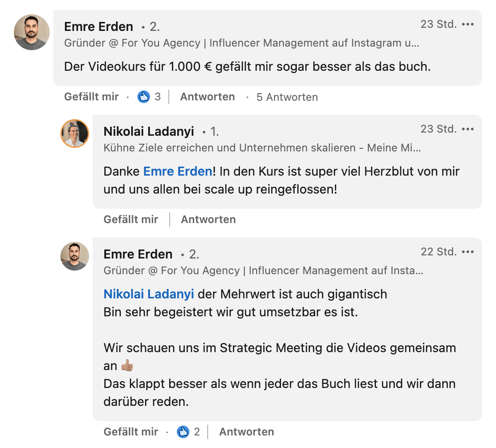Open options menu on Emre Erden's top comment
Image resolution: width=496 pixels, height=448 pixels.
(467, 25)
